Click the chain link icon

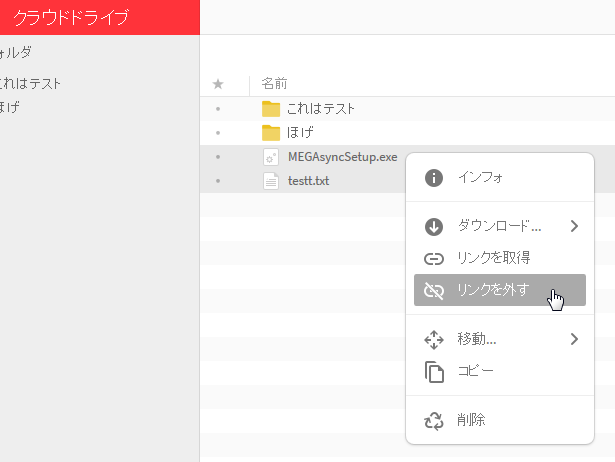433,259
